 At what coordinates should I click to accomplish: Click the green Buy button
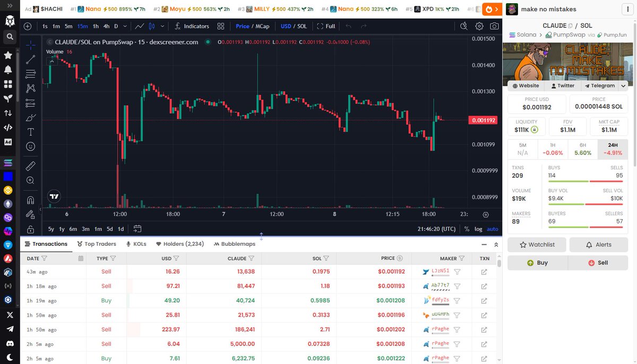[538, 263]
